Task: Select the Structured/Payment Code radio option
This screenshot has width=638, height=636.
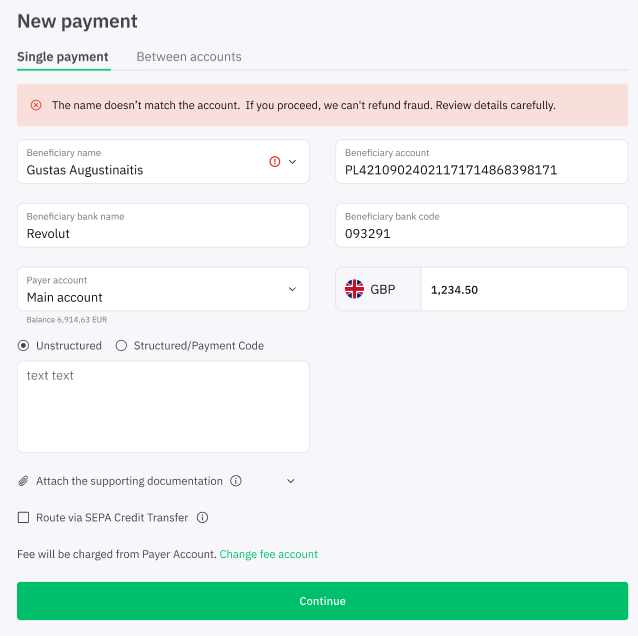Action: pos(121,346)
